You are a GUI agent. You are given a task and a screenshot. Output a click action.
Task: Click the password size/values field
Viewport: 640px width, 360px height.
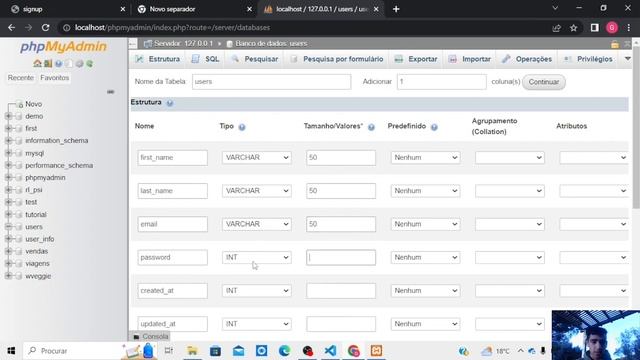tap(341, 258)
